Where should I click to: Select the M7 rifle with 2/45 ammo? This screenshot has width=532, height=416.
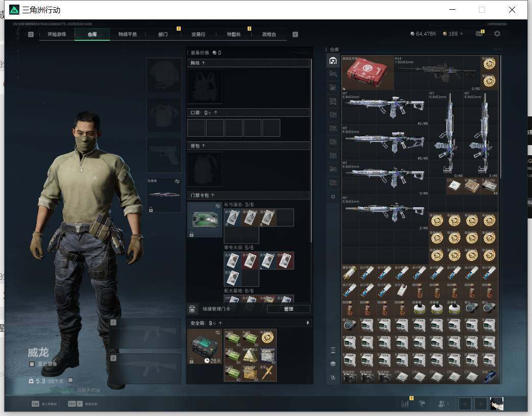[x=385, y=213]
